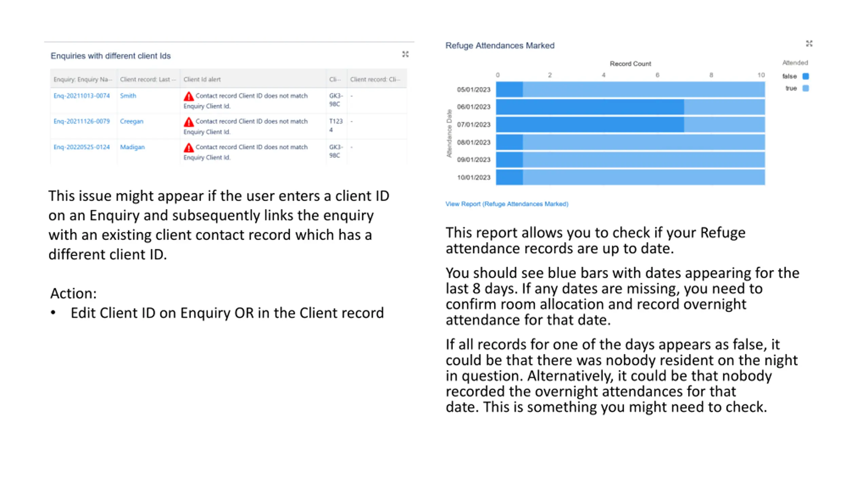
Task: Select the 05/01/2023 true attendance bar
Action: tap(644, 89)
